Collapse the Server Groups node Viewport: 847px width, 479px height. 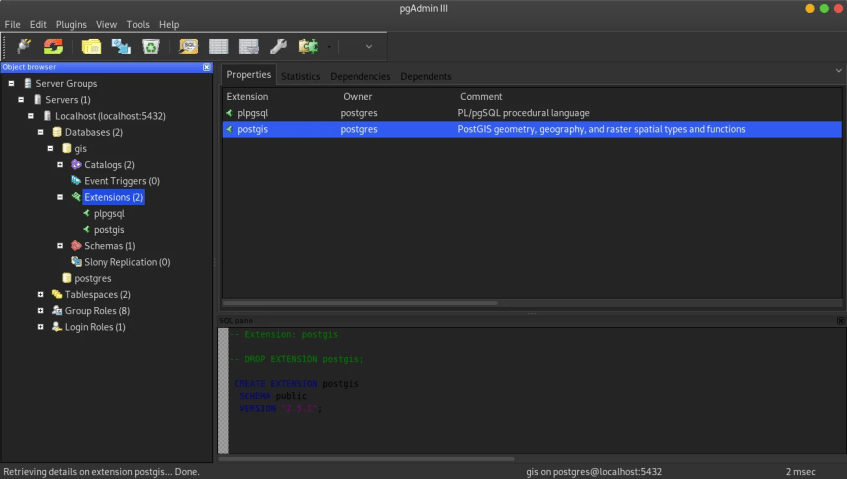(11, 84)
